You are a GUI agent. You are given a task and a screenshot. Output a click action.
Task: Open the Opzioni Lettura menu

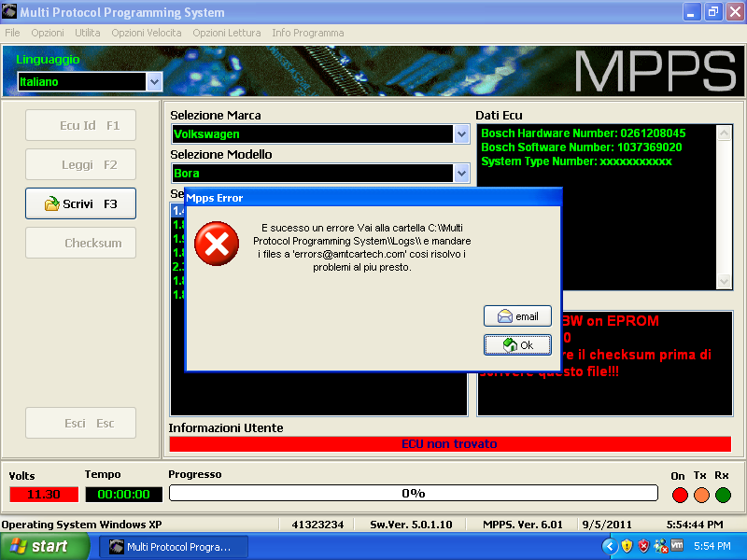pyautogui.click(x=227, y=33)
